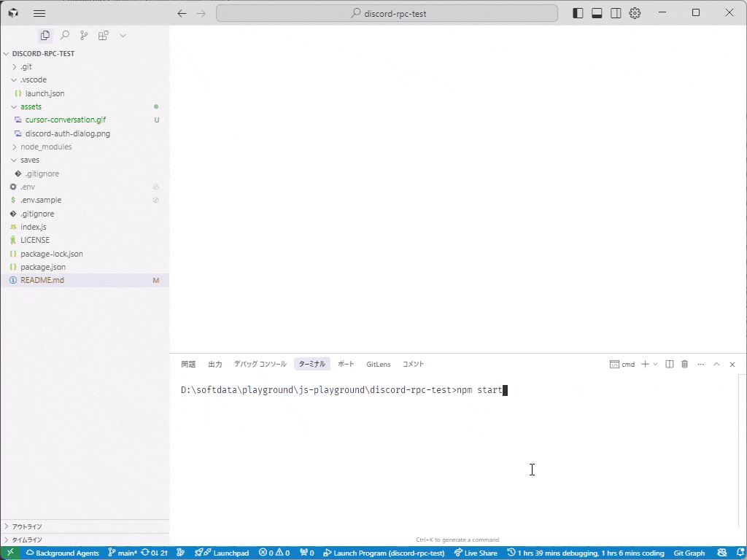Create a new terminal with plus
The width and height of the screenshot is (747, 560).
click(645, 365)
